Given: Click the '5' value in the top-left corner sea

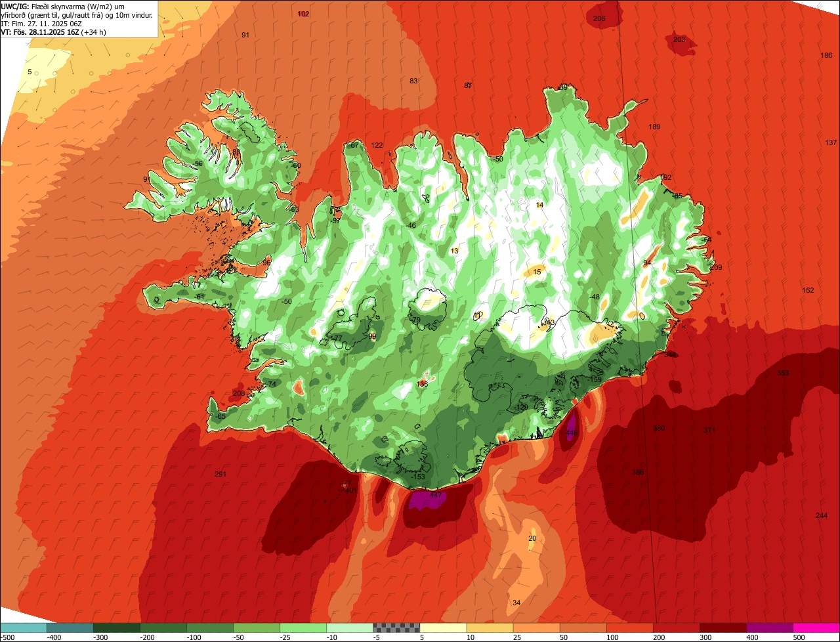Looking at the screenshot, I should click(30, 71).
